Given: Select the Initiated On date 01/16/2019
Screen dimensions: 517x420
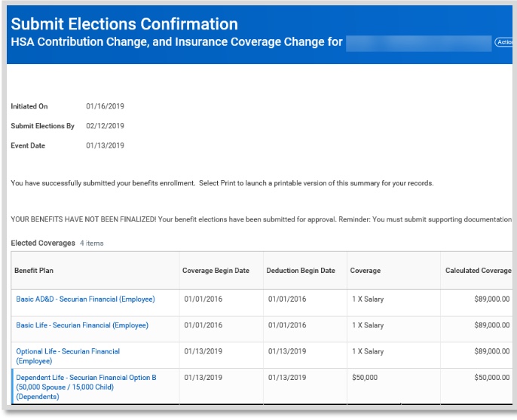Looking at the screenshot, I should [x=105, y=106].
